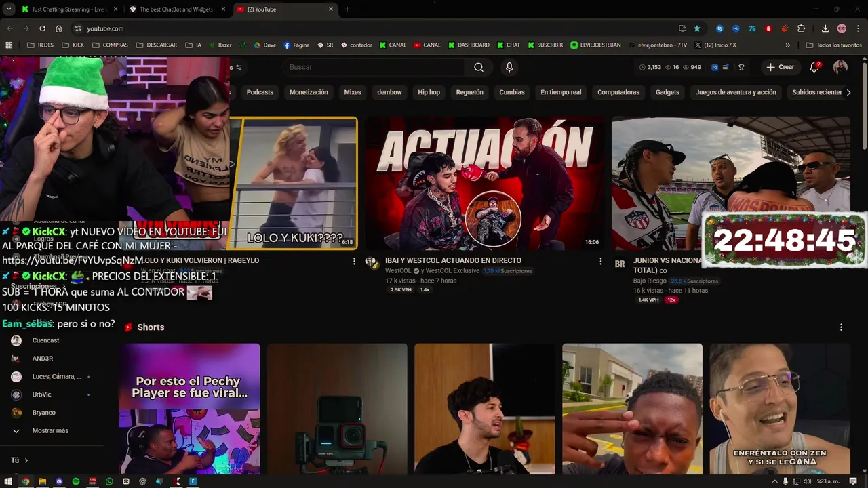868x488 pixels.
Task: Open the tab search dropdown arrow
Action: point(9,9)
